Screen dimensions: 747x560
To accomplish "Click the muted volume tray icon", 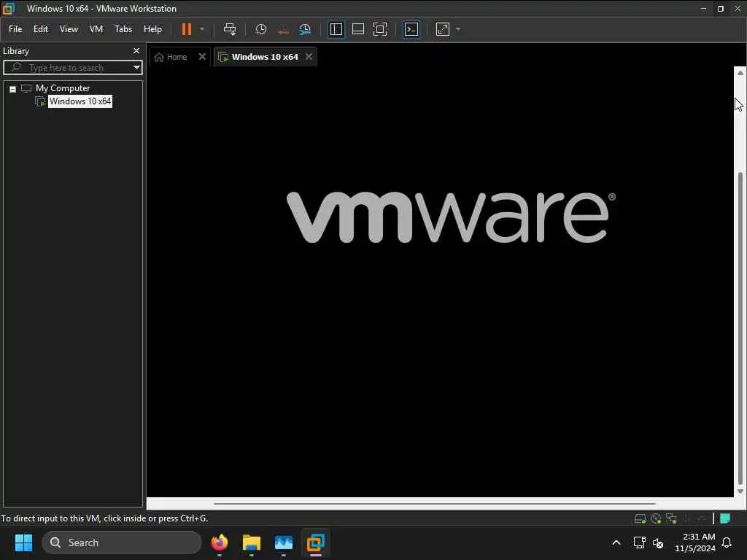I will [x=658, y=542].
